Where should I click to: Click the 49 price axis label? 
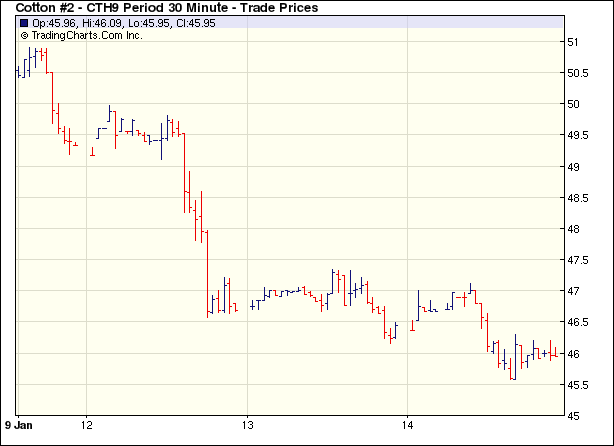coord(573,167)
